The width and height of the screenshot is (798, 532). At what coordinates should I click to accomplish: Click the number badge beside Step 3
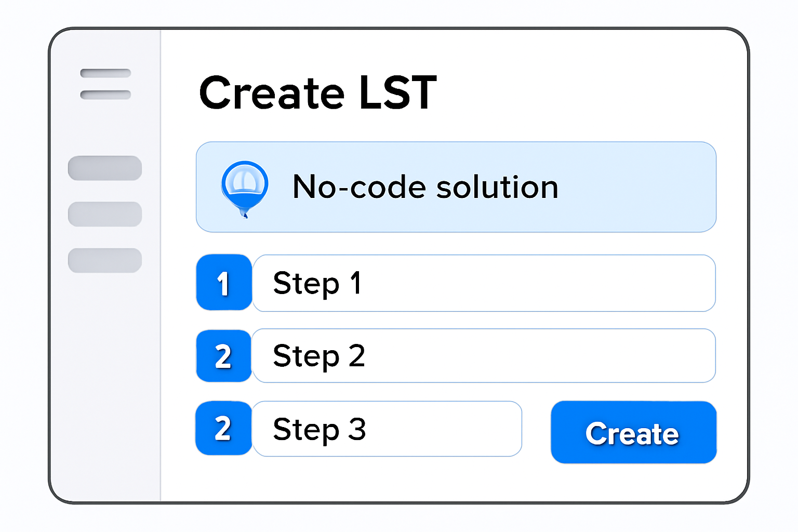coord(224,429)
